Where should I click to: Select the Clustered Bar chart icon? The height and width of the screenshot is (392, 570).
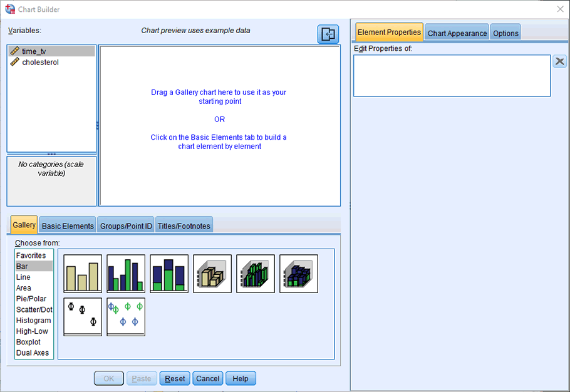tap(125, 274)
